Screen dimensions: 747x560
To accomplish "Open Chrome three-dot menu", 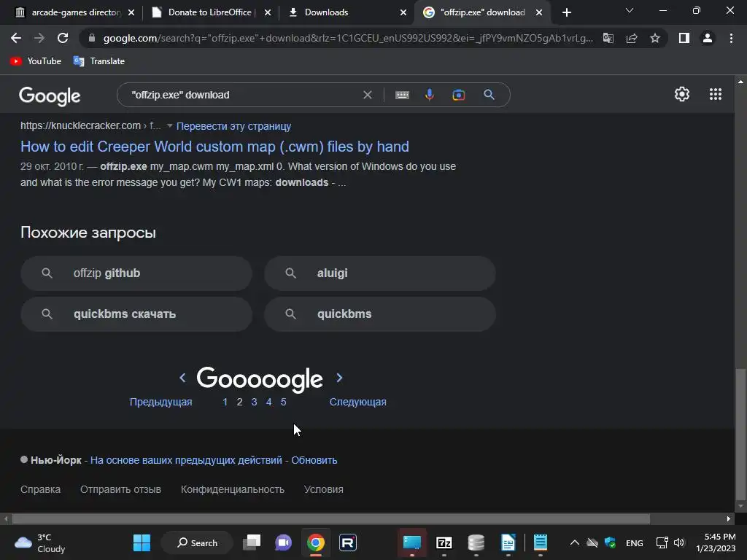I will (x=731, y=38).
